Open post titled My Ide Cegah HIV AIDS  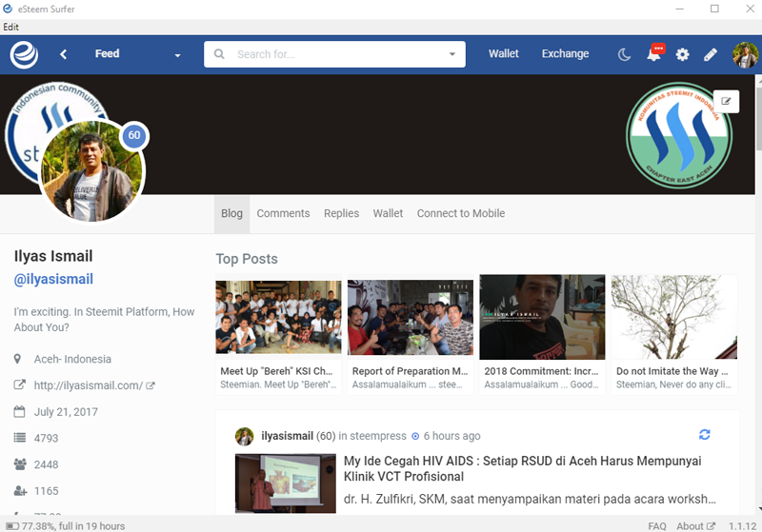[x=522, y=468]
